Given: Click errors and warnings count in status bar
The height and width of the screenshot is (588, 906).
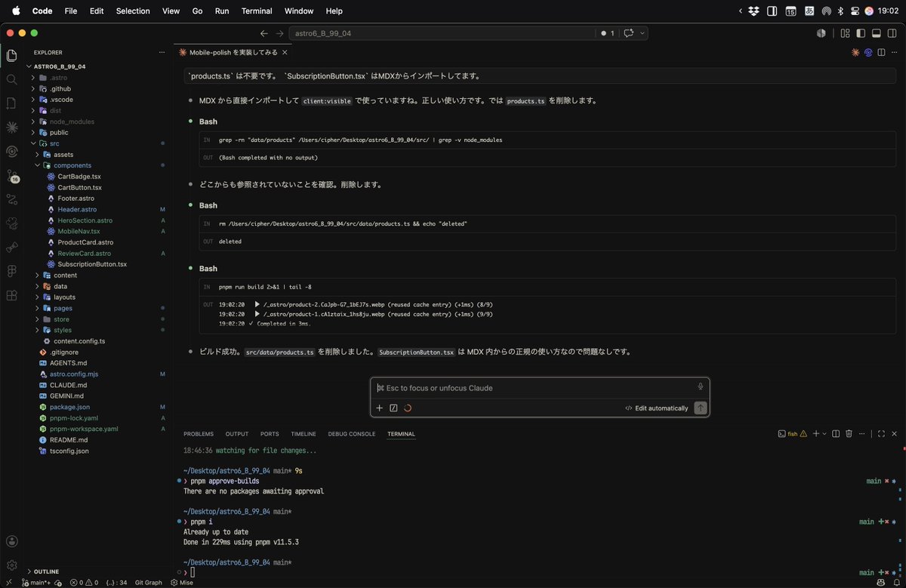Looking at the screenshot, I should 84,583.
